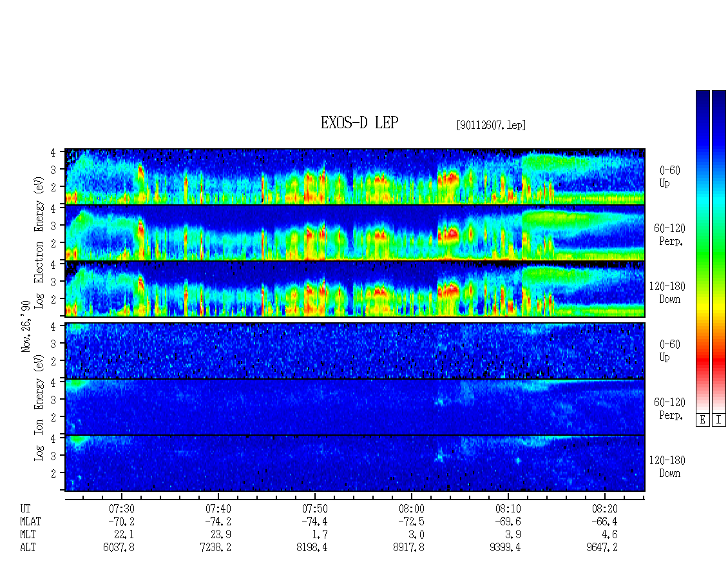Viewport: 728px width, 564px height.
Task: Select MLT value 3.0
Action: (417, 535)
